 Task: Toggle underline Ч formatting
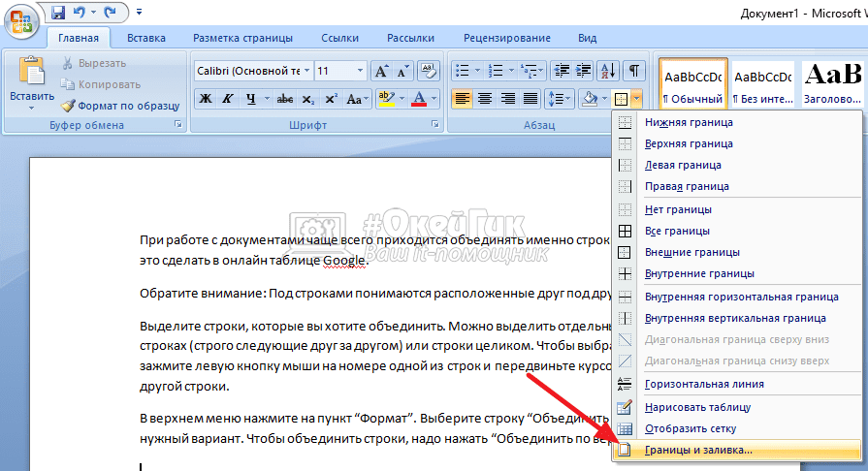click(251, 99)
